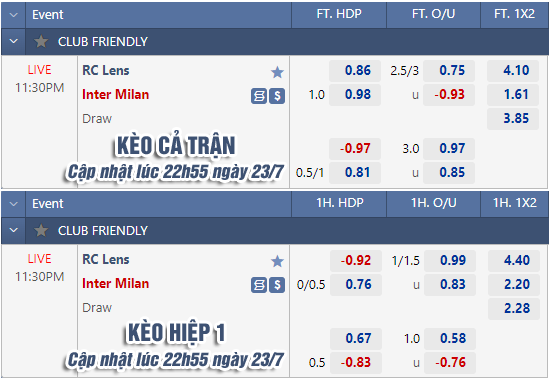Collapse the top CLUB FRIENDLY section chevron

tap(13, 41)
